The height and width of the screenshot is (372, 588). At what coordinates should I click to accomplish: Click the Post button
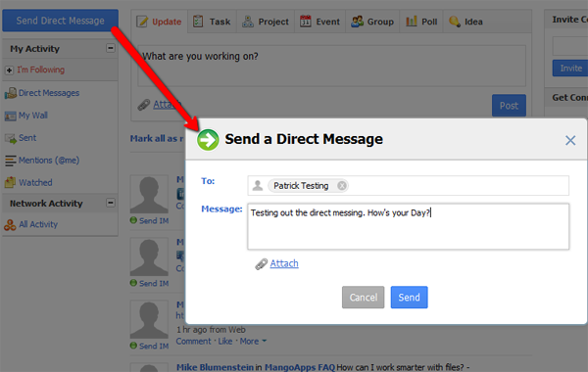[509, 106]
